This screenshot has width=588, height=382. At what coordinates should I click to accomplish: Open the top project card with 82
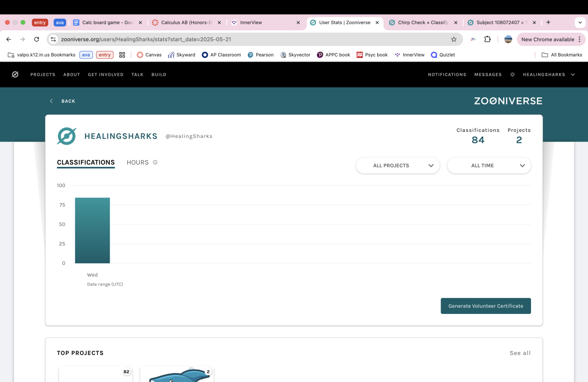tap(96, 374)
